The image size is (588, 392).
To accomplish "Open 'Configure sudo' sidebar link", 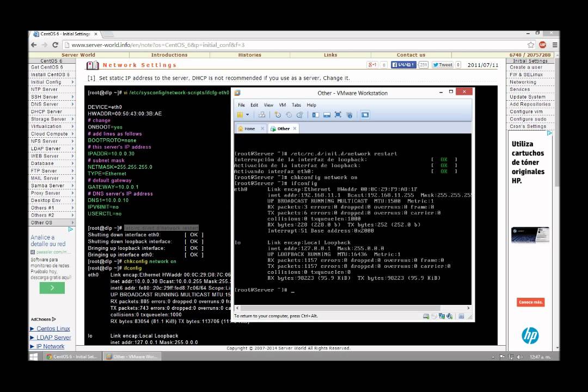I will coord(528,119).
